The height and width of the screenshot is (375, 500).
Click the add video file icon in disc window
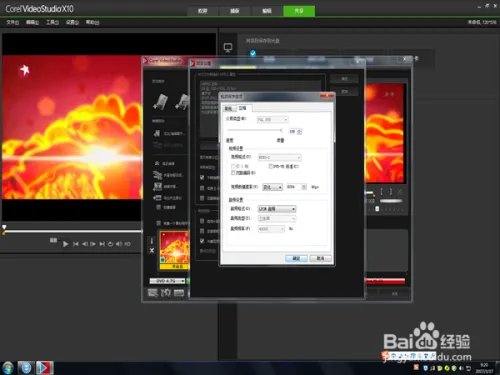pos(160,102)
